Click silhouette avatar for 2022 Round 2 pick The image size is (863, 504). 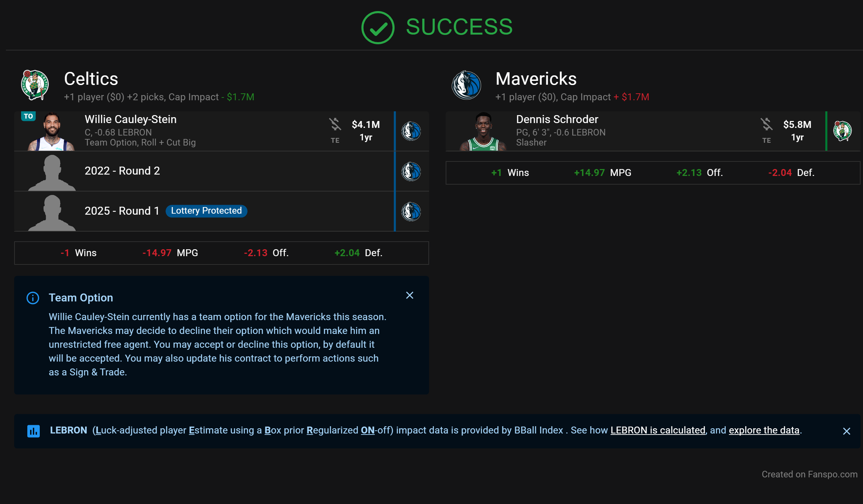click(52, 172)
